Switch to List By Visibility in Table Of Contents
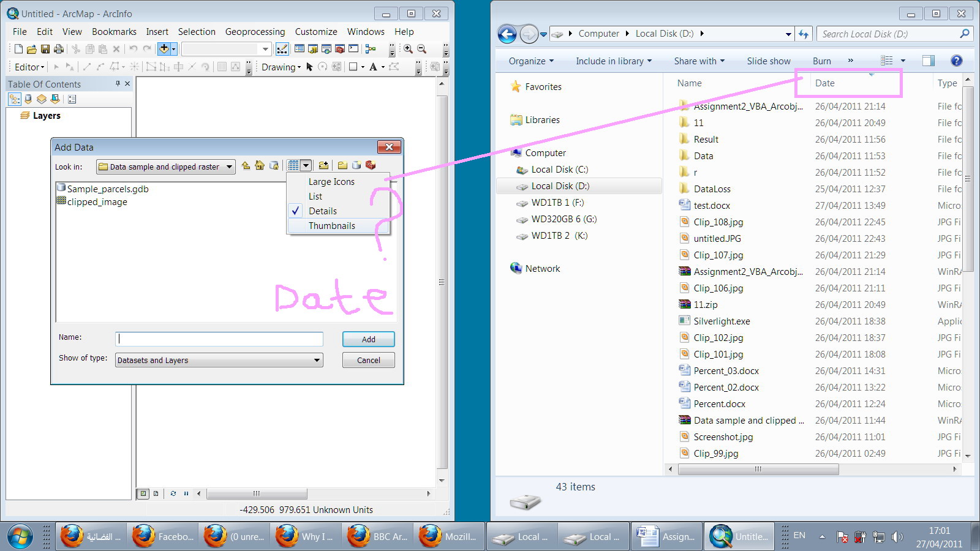This screenshot has width=980, height=551. 42,99
